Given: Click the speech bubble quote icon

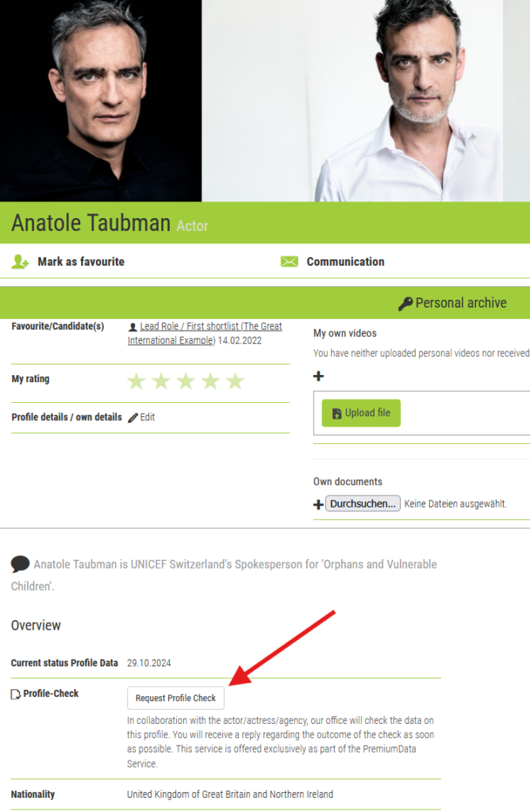Looking at the screenshot, I should [20, 564].
